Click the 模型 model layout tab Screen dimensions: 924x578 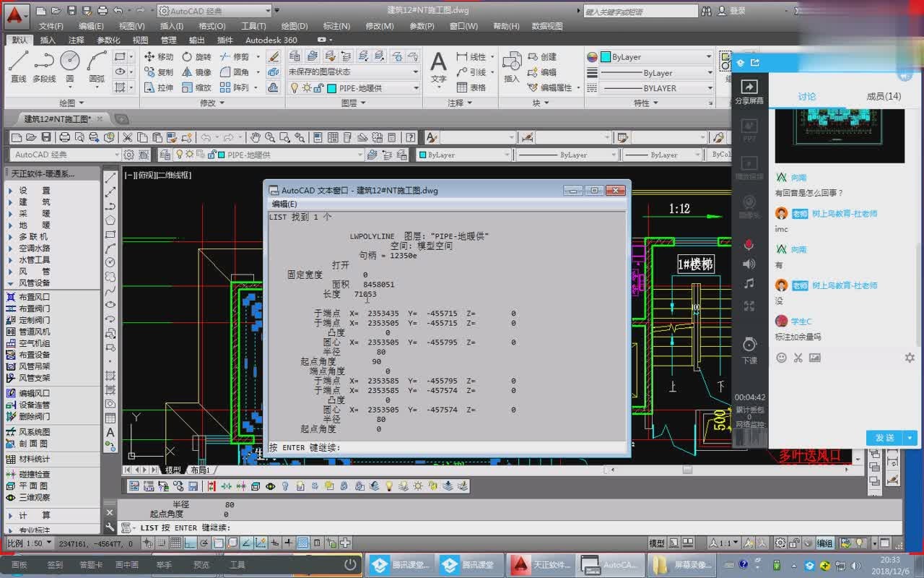pos(173,470)
